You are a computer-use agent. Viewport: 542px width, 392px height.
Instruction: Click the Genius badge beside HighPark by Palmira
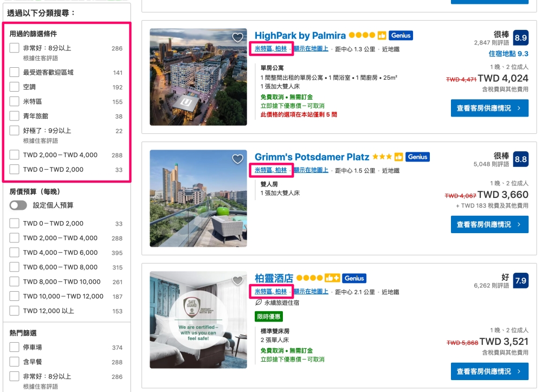pyautogui.click(x=401, y=35)
